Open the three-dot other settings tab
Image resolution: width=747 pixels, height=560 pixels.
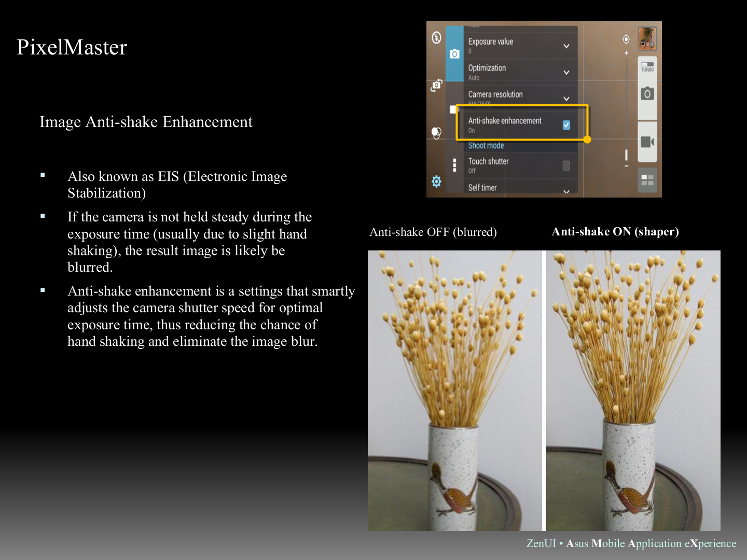coord(454,165)
